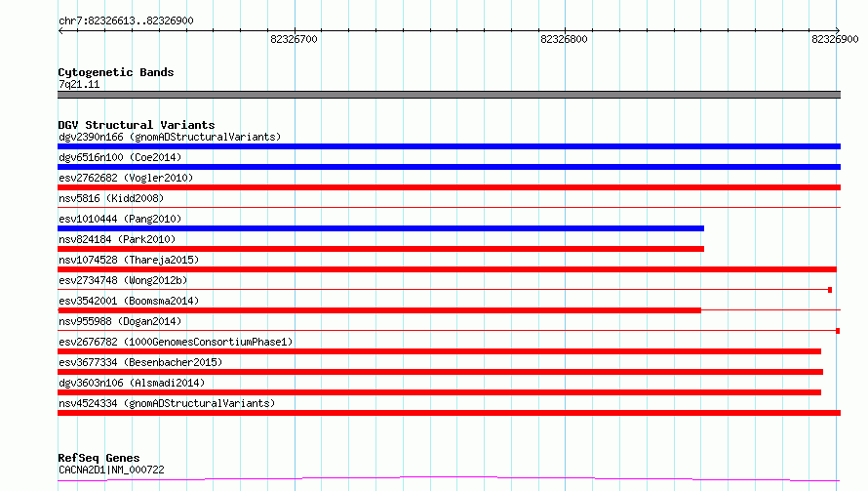Click ruler tick label 82326700
This screenshot has height=491, width=868.
(x=294, y=39)
